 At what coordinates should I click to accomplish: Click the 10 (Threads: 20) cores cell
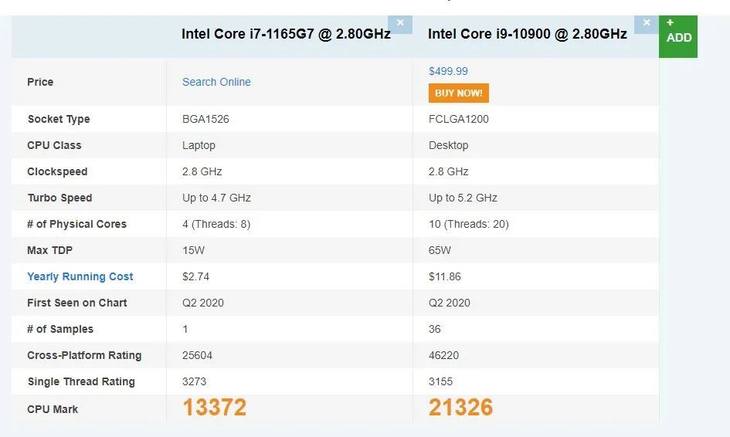coord(468,224)
